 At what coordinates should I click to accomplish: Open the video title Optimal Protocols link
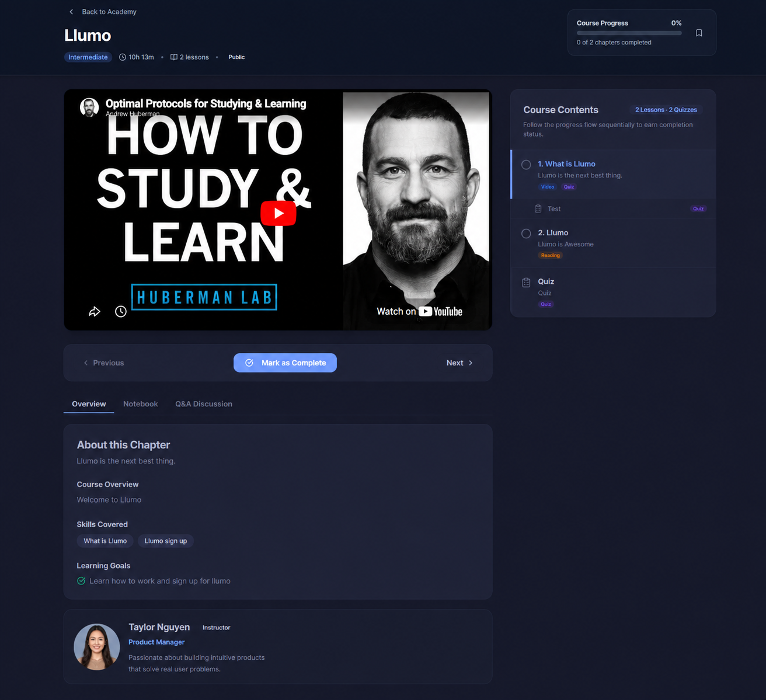[206, 103]
